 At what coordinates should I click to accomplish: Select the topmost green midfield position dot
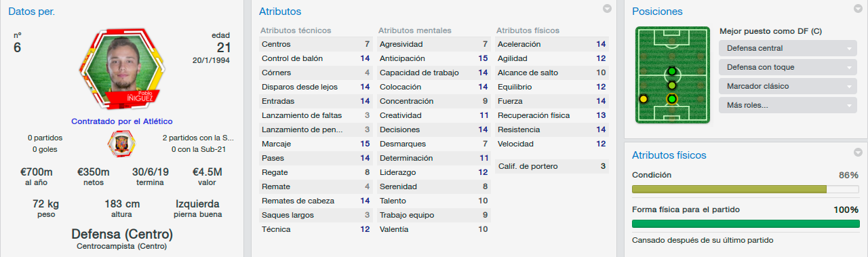click(671, 72)
